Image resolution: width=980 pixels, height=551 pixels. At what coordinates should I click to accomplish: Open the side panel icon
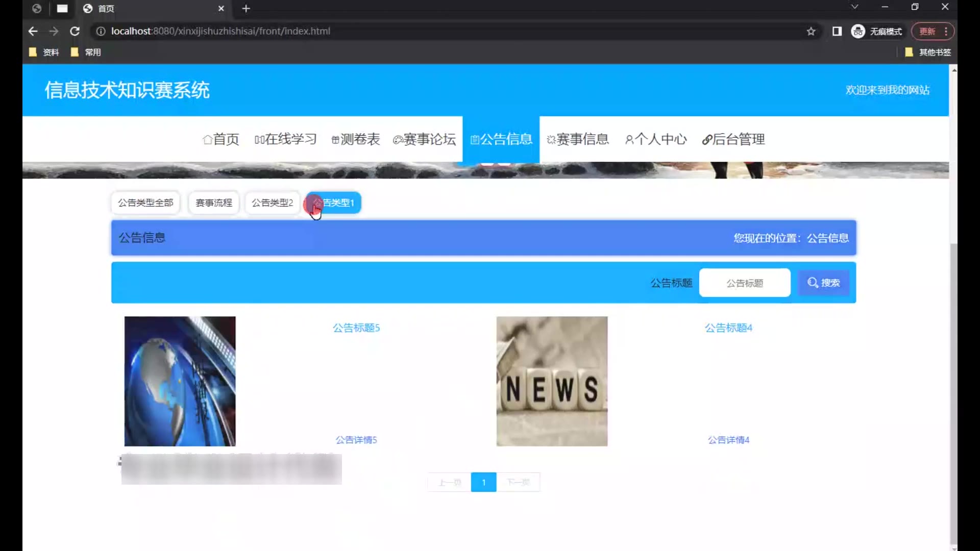[837, 32]
